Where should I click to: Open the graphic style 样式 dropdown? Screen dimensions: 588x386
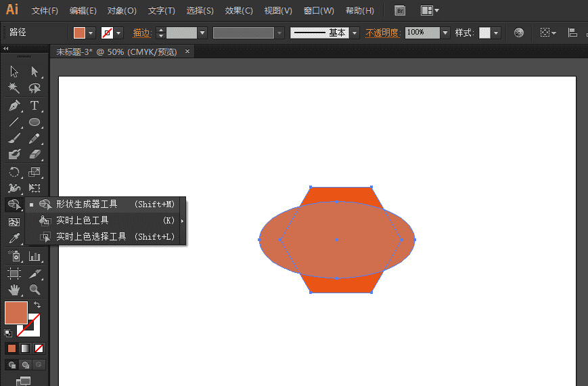click(x=496, y=33)
